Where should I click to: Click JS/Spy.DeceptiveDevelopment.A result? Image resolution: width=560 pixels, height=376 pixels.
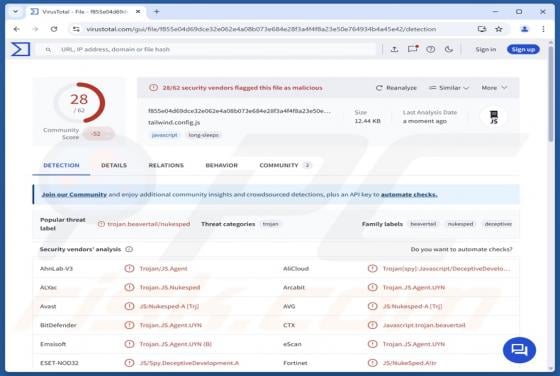click(x=189, y=363)
